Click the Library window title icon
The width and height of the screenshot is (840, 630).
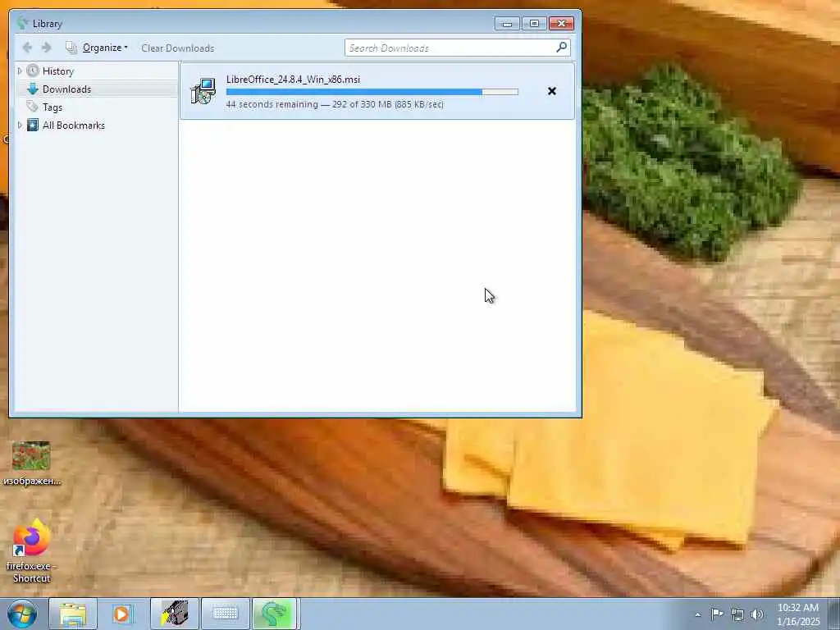pos(22,23)
